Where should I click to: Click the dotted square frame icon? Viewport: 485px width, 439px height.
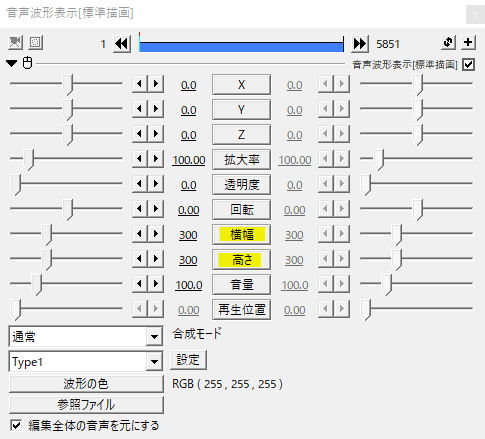[x=35, y=43]
